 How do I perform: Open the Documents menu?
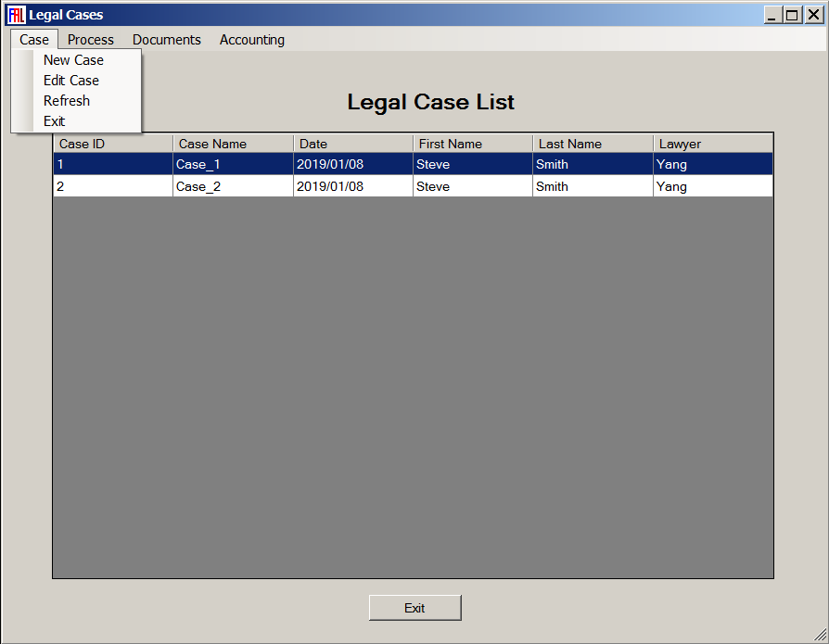167,40
